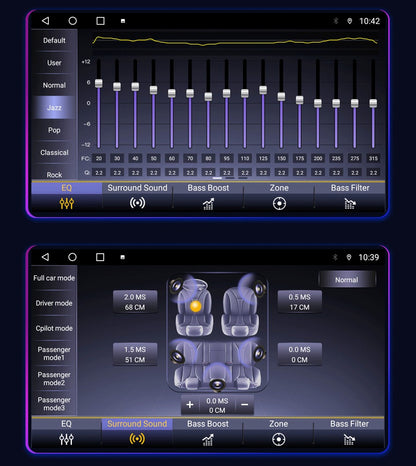Open the Normal preset button

tap(347, 280)
